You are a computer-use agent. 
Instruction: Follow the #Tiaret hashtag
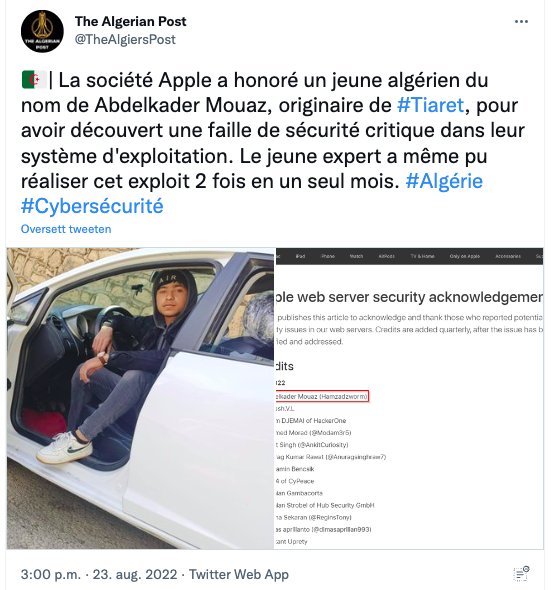431,105
